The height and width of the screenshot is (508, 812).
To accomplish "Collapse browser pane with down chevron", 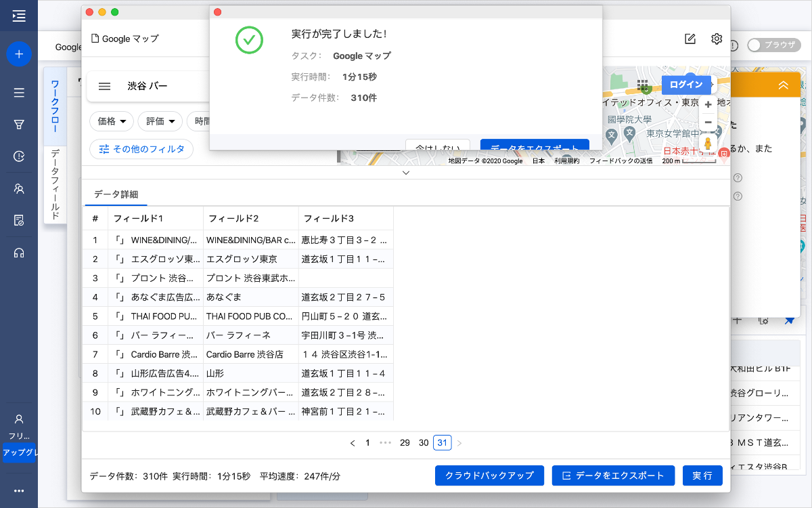I will click(x=406, y=173).
